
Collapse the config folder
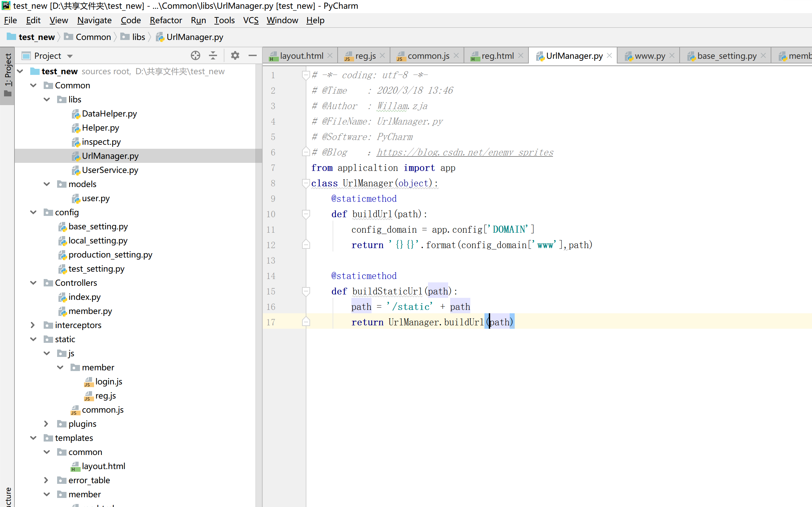(33, 212)
